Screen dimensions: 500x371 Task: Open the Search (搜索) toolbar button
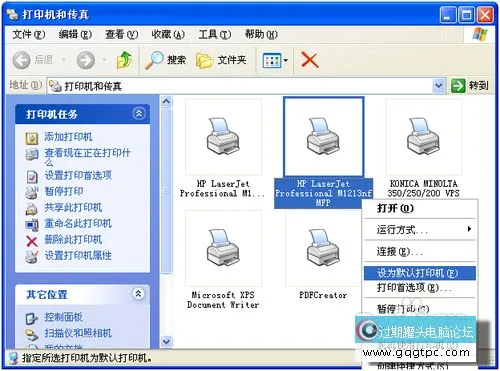click(165, 60)
